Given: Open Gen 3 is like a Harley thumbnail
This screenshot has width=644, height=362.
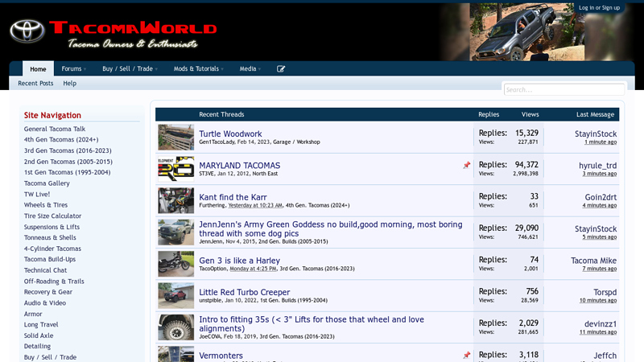Looking at the screenshot, I should [x=175, y=264].
